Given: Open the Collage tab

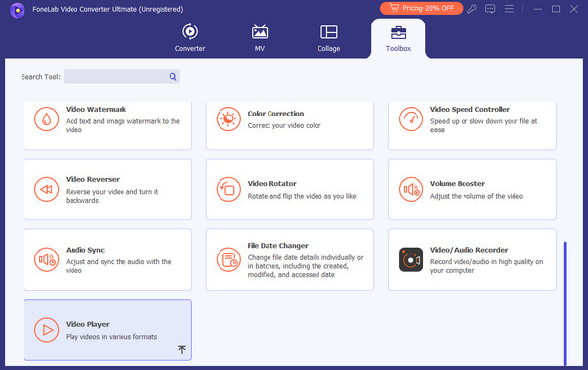Looking at the screenshot, I should tap(329, 38).
